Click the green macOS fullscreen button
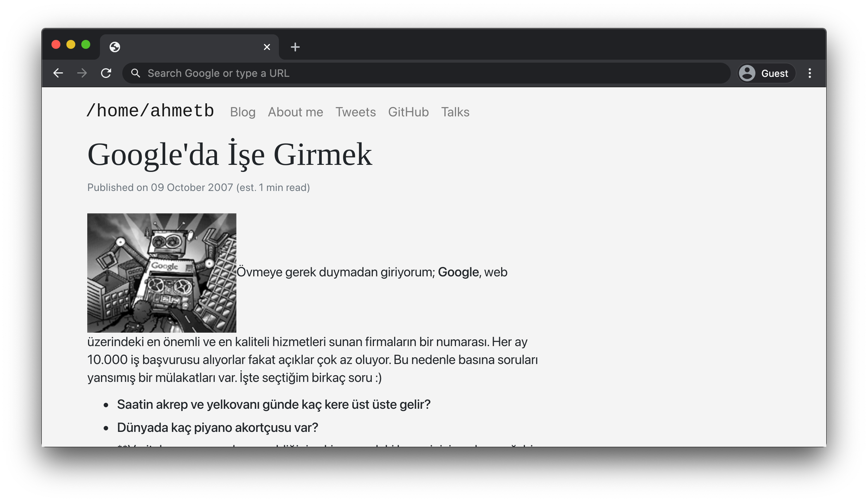The image size is (868, 502). click(86, 45)
